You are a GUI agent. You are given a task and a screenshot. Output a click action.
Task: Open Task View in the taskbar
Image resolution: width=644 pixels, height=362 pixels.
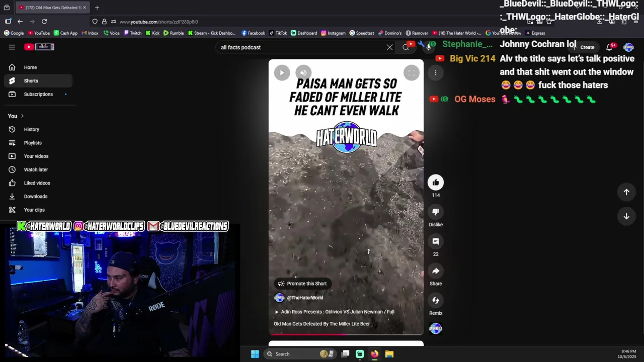click(345, 354)
